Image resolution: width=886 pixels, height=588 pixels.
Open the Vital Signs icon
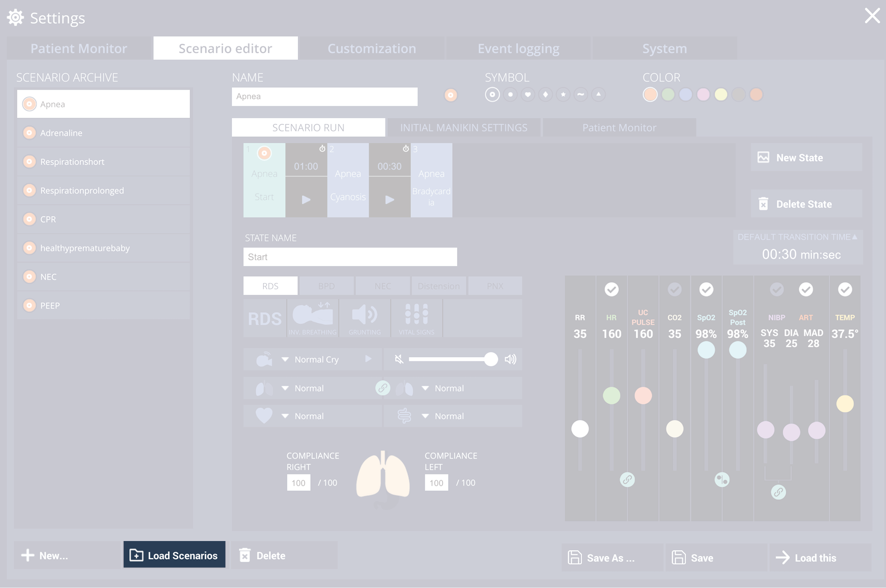(416, 318)
